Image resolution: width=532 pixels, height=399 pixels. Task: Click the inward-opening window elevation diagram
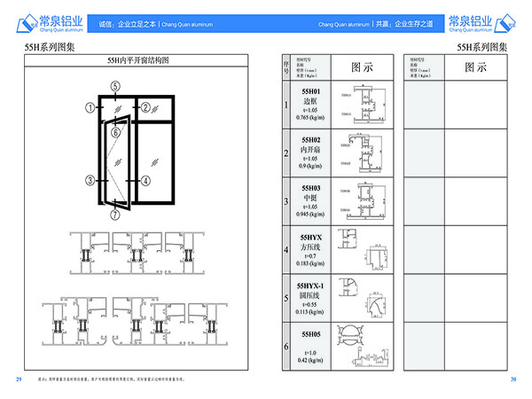coord(130,151)
